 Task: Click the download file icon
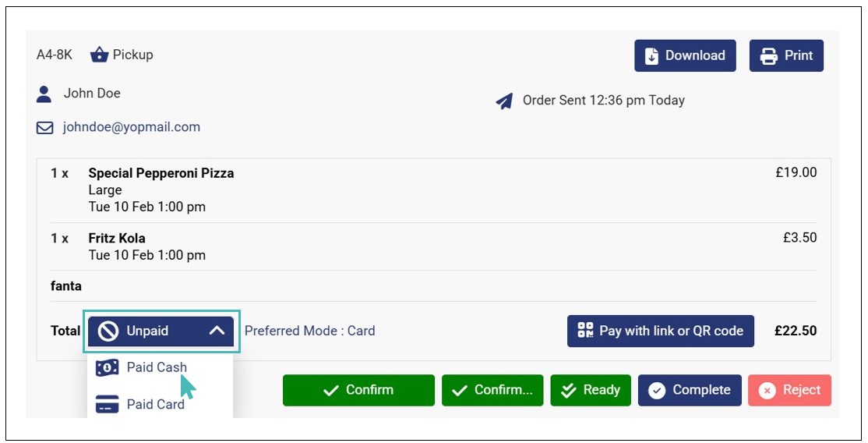(651, 56)
